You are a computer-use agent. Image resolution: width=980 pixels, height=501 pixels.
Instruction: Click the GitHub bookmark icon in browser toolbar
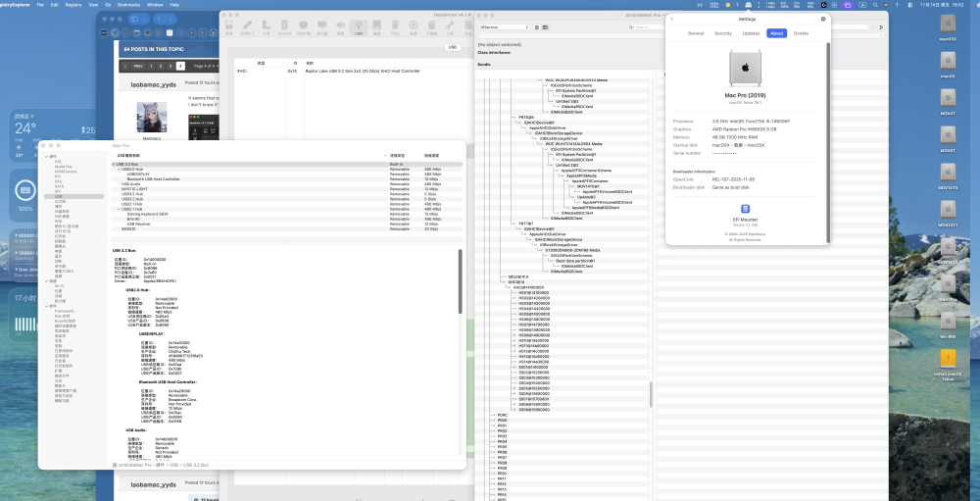213,32
